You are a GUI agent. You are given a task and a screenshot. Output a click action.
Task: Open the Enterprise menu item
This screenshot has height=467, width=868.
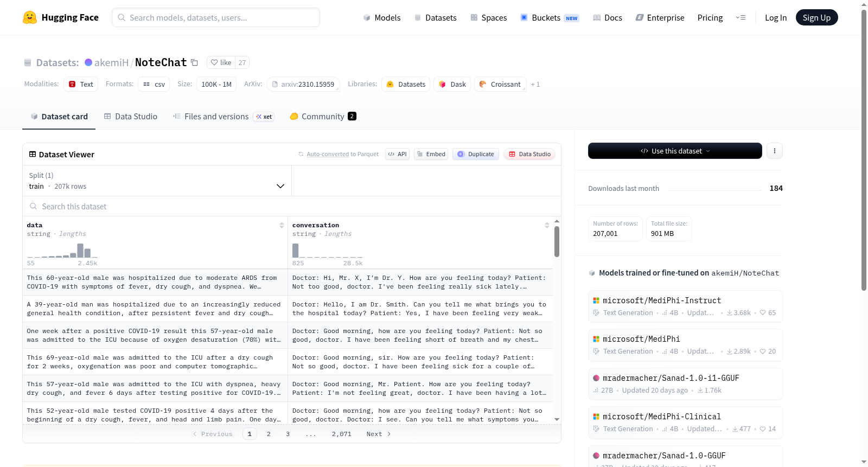(660, 17)
